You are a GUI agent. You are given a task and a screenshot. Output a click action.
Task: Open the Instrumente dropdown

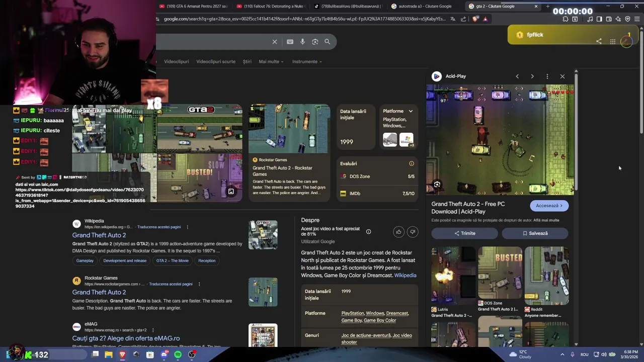click(x=307, y=61)
